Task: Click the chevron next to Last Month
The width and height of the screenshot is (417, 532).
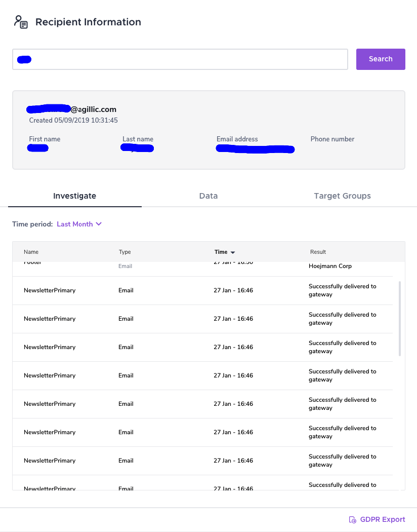Action: 99,224
